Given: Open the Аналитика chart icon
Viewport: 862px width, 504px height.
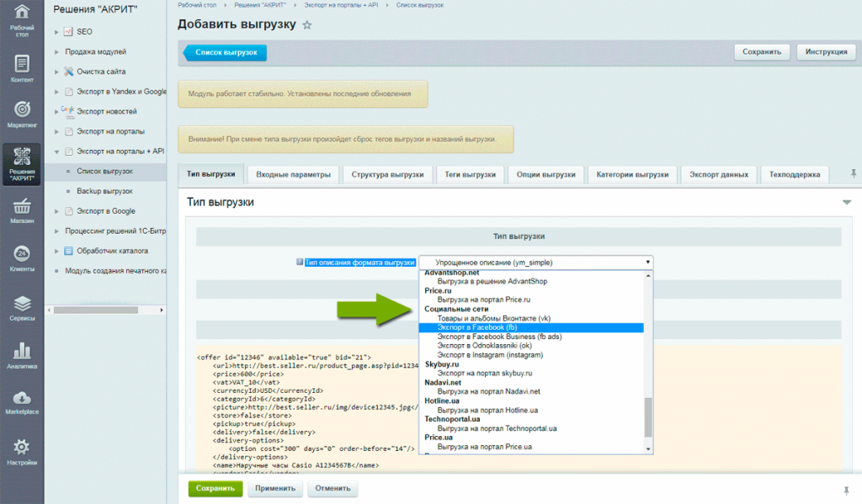Looking at the screenshot, I should point(22,356).
